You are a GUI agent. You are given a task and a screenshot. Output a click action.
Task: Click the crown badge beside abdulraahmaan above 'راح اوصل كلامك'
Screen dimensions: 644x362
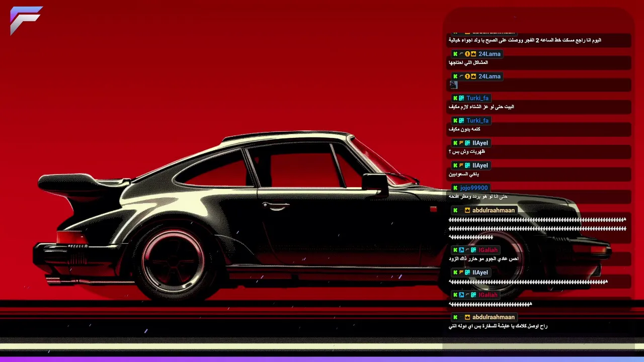[x=467, y=317]
